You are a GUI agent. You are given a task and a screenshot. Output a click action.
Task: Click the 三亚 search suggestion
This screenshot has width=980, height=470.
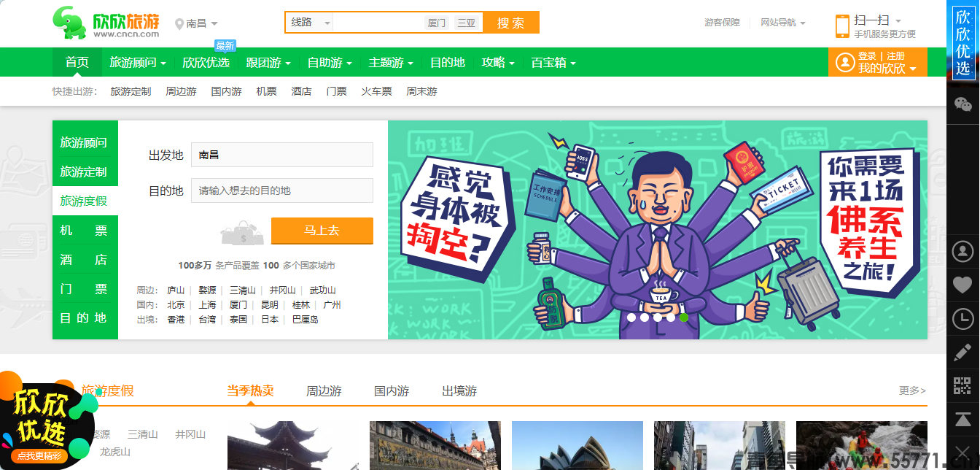coord(466,23)
